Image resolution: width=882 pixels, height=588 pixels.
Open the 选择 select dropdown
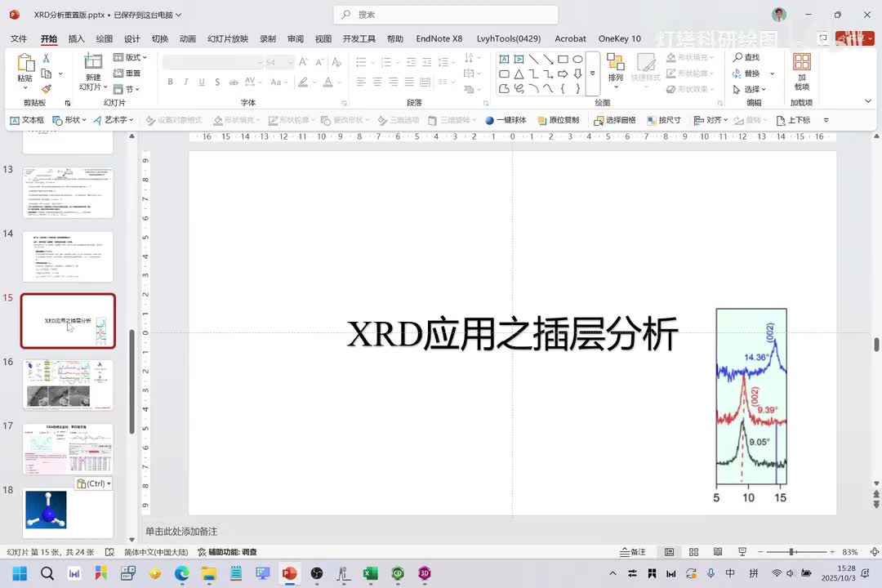(750, 89)
